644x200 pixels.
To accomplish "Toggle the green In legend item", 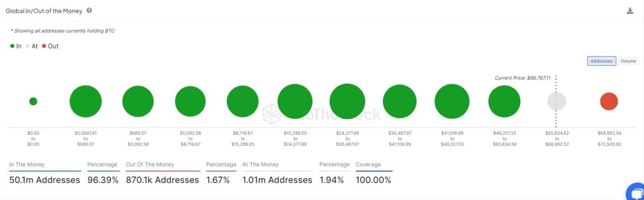I will coord(16,46).
